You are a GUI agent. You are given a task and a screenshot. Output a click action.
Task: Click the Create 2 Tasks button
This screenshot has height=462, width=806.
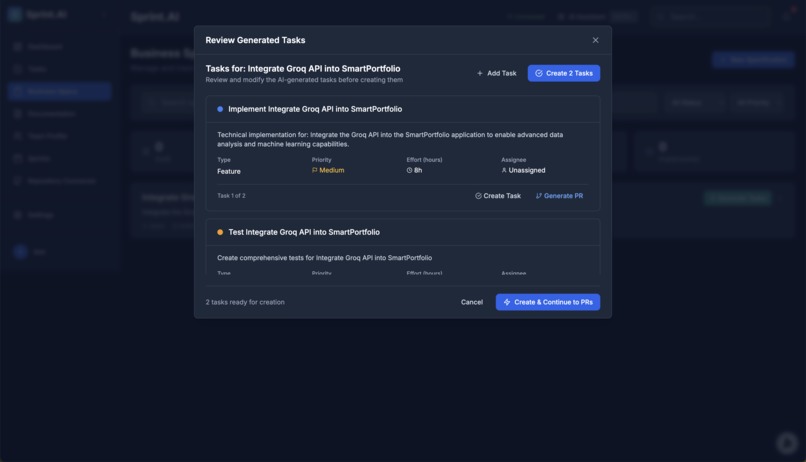tap(563, 73)
